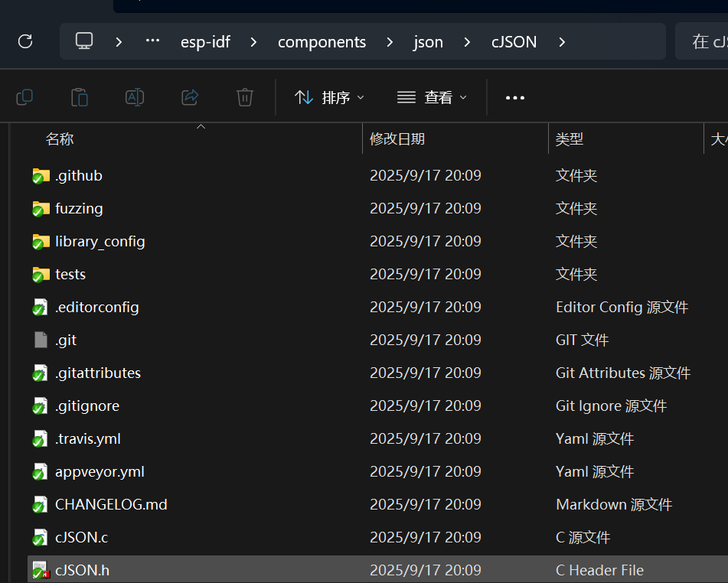The width and height of the screenshot is (728, 583).
Task: Click cJSON in the breadcrumb path
Action: (x=514, y=42)
